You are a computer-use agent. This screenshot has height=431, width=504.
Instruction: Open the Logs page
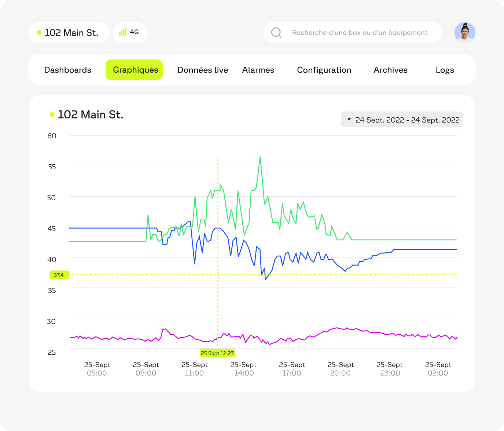tap(445, 70)
